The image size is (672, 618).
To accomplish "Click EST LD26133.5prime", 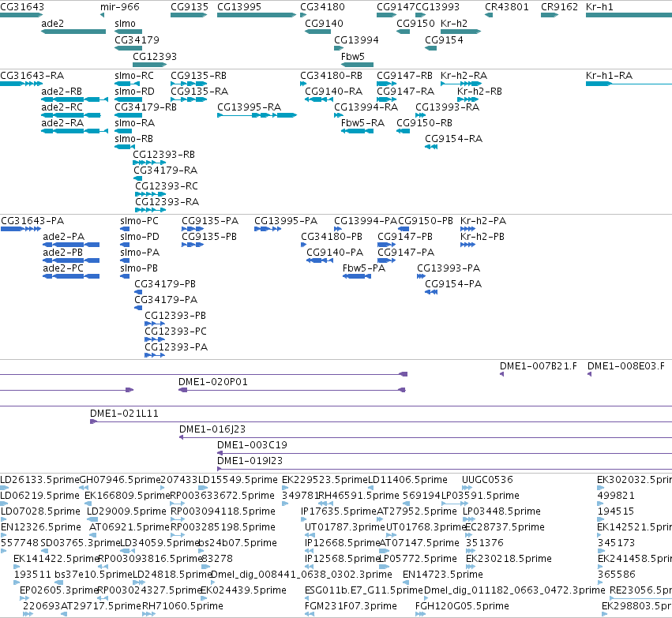I will pos(4,488).
